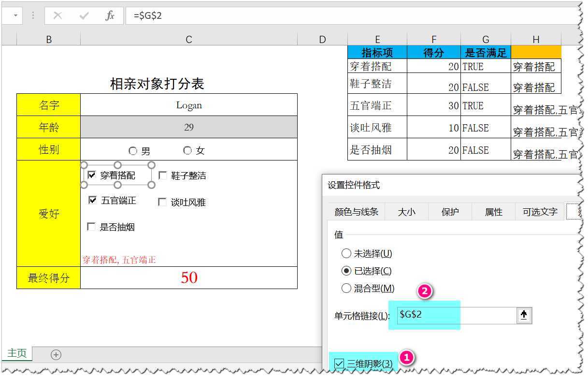
Task: Click the range selector icon beside the cell link box
Action: click(x=525, y=315)
